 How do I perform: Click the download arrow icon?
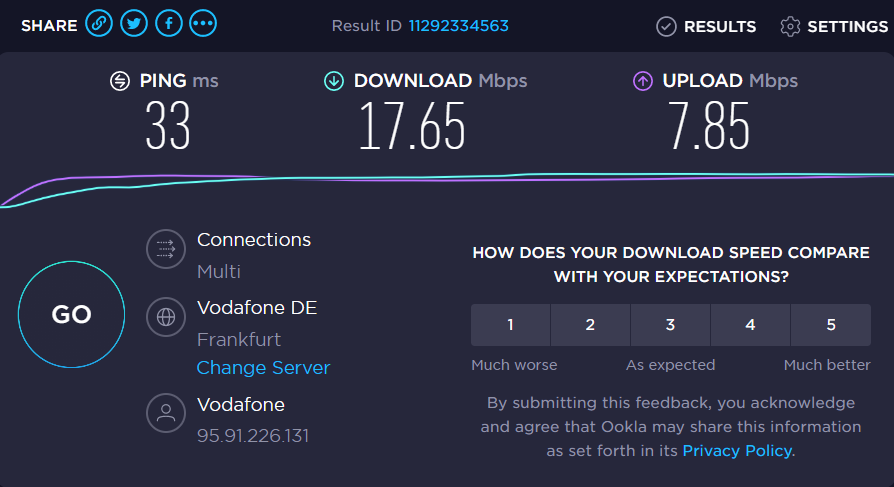334,81
